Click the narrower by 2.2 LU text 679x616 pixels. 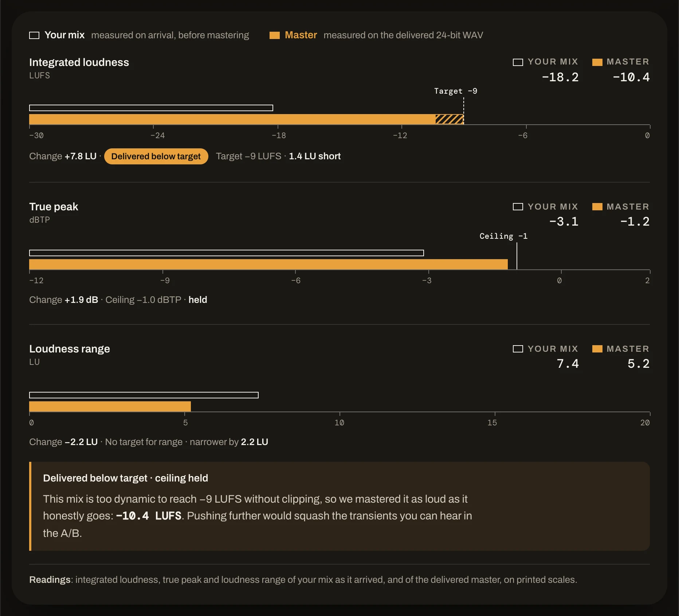[x=229, y=442]
